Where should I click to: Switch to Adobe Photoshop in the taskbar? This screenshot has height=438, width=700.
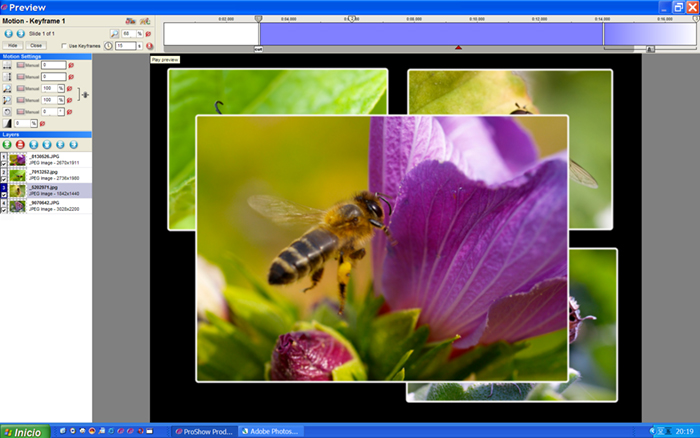point(274,431)
